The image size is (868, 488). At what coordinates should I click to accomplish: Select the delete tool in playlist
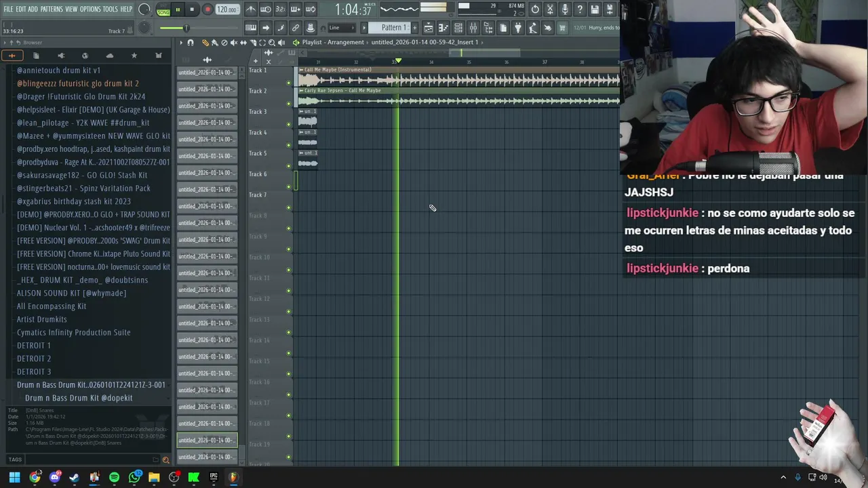coord(224,43)
